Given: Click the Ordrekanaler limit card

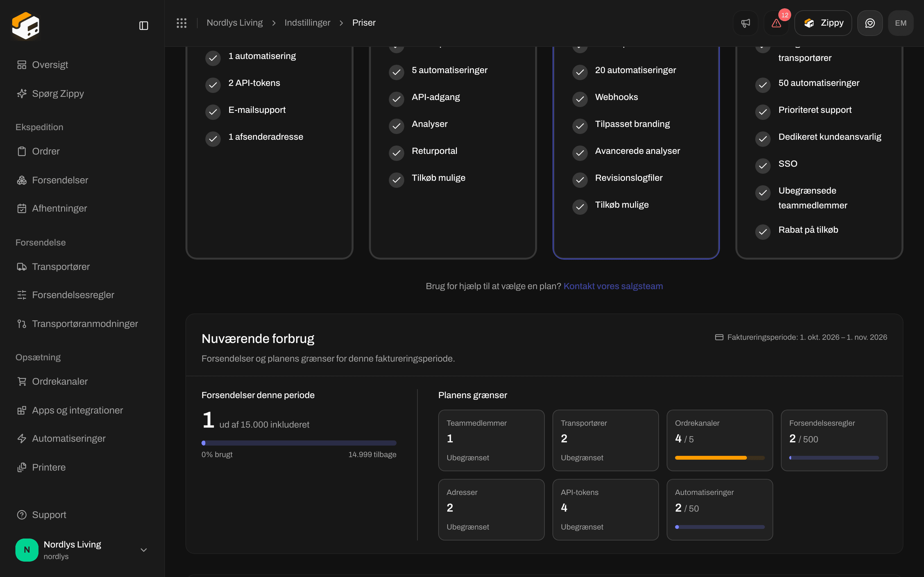Looking at the screenshot, I should [x=720, y=440].
